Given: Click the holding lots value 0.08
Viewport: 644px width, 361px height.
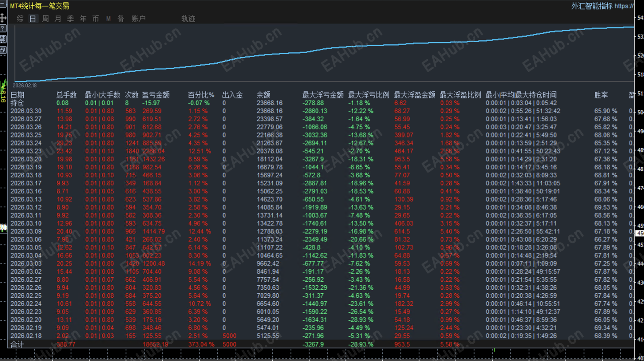Looking at the screenshot, I should [x=62, y=103].
